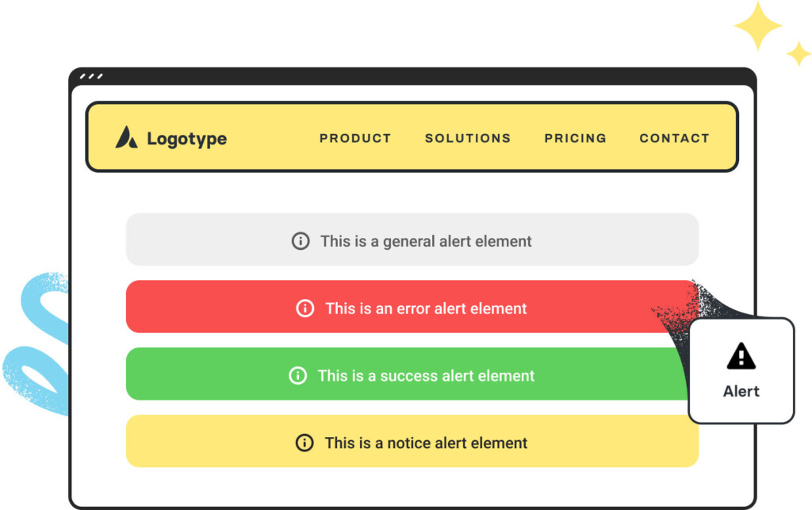Click the Logotype brand name text
812x510 pixels.
coord(186,139)
